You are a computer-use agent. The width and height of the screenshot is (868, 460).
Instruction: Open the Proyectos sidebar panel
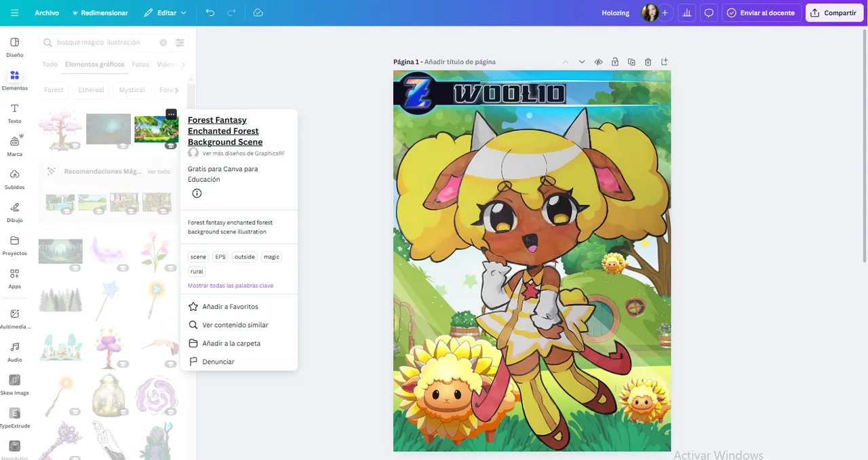tap(14, 246)
